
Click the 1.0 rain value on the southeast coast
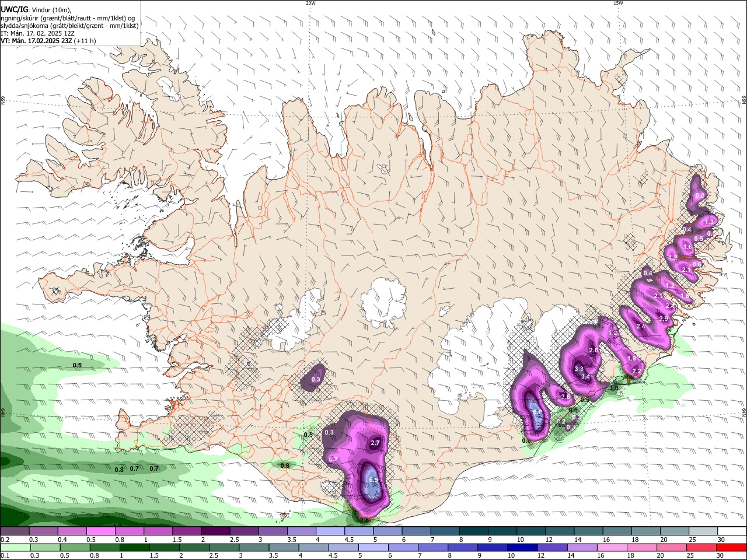[x=614, y=388]
